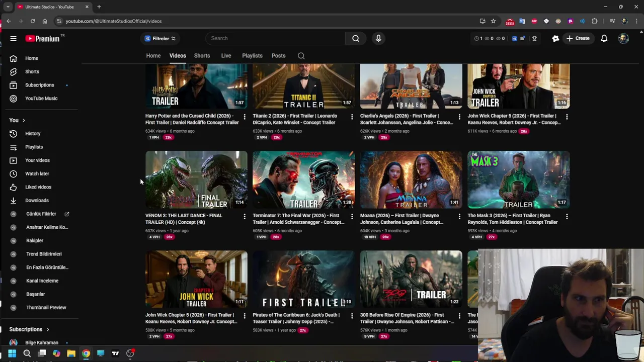Image resolution: width=644 pixels, height=362 pixels.
Task: Switch to the Shorts channel tab
Action: pyautogui.click(x=202, y=56)
